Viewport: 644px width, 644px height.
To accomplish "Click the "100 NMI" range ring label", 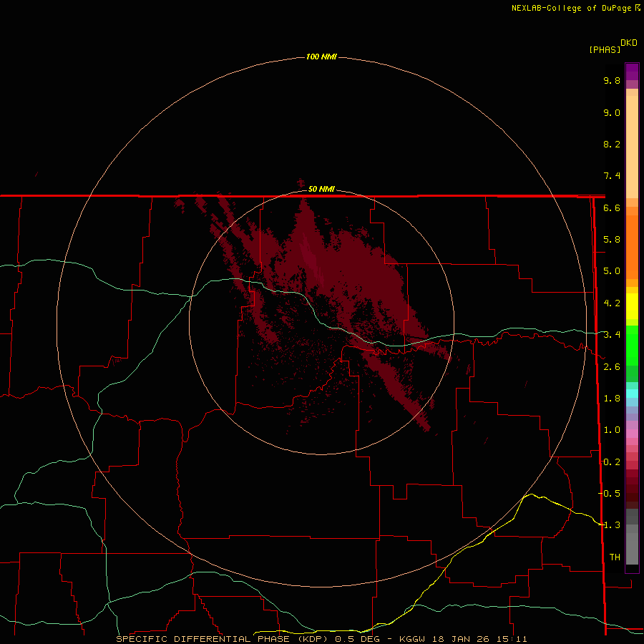I will (321, 57).
